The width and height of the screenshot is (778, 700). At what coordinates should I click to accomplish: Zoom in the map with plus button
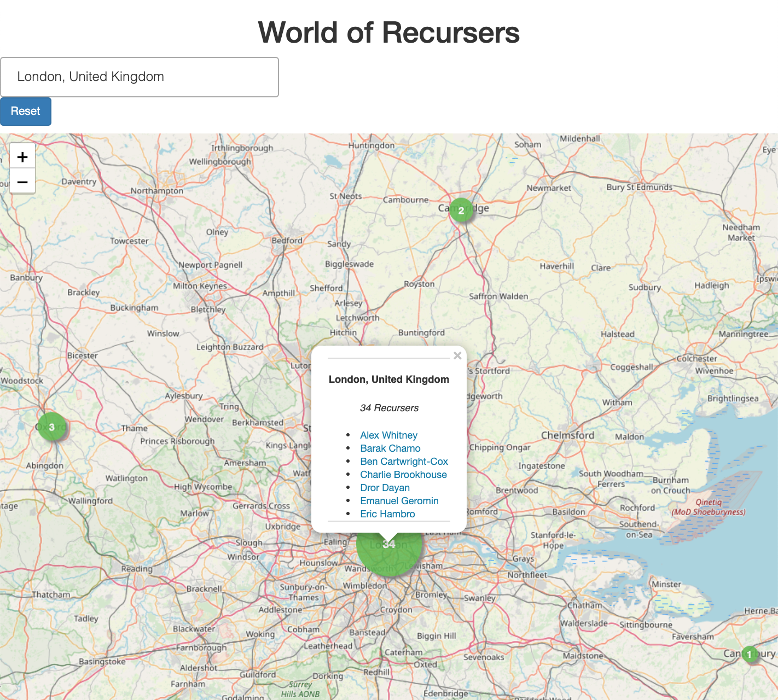pyautogui.click(x=22, y=157)
